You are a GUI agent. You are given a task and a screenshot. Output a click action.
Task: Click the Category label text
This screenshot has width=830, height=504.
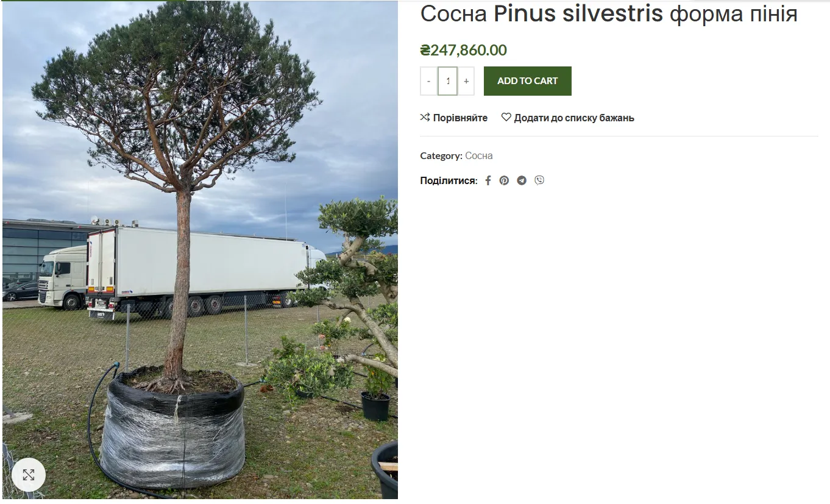(441, 155)
